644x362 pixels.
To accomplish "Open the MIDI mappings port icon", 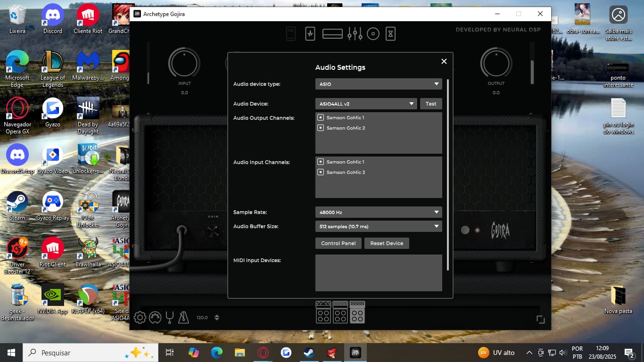I will point(155,318).
